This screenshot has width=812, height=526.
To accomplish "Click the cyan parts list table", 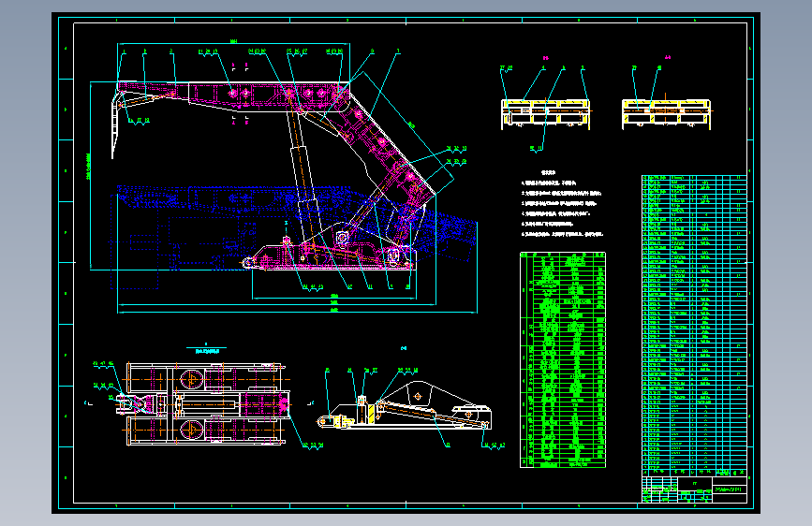I will click(694, 326).
